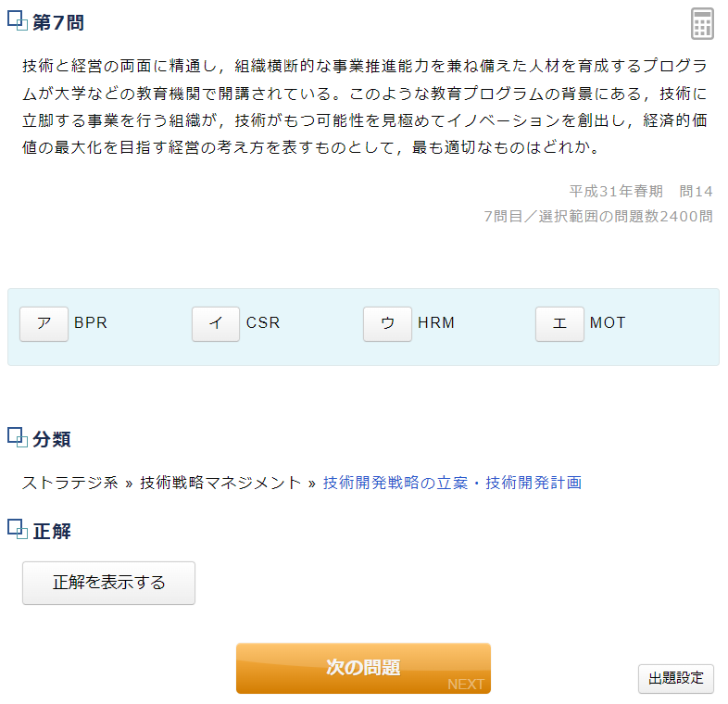Choose answer ウ for HRM

tap(388, 323)
